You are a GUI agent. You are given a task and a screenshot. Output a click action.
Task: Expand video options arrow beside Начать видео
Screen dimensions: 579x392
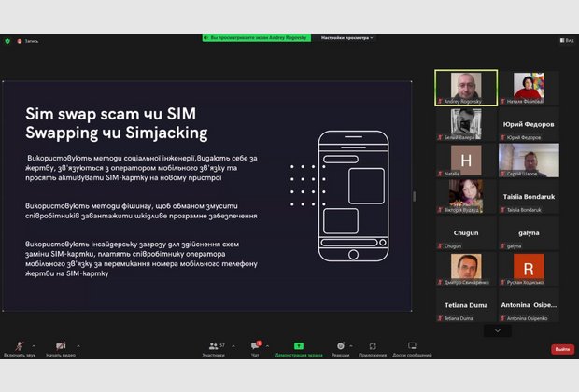[x=78, y=344]
